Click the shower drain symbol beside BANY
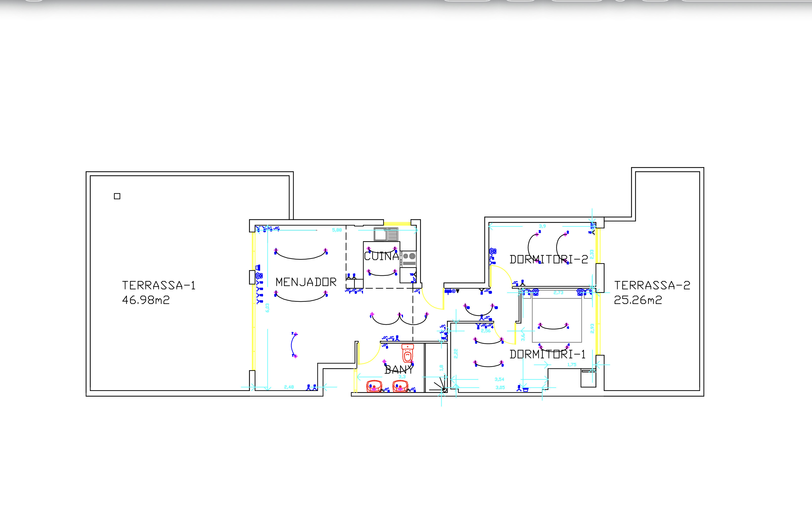The height and width of the screenshot is (515, 812). click(444, 390)
